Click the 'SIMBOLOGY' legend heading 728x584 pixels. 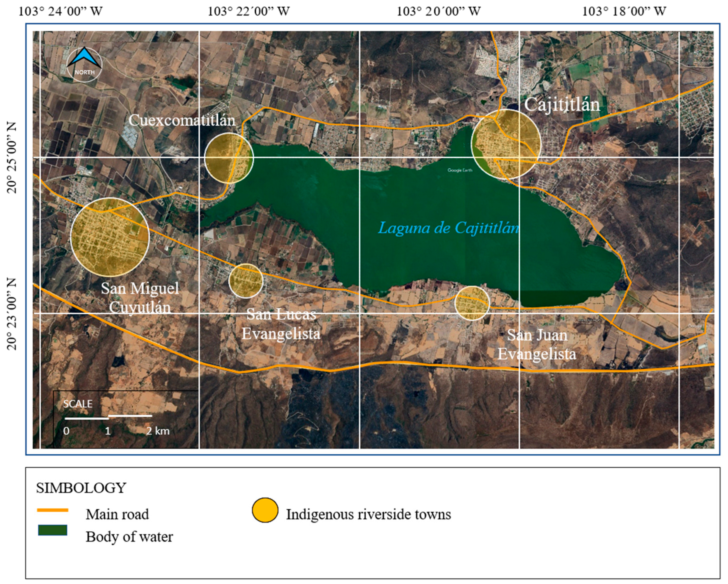pos(81,488)
